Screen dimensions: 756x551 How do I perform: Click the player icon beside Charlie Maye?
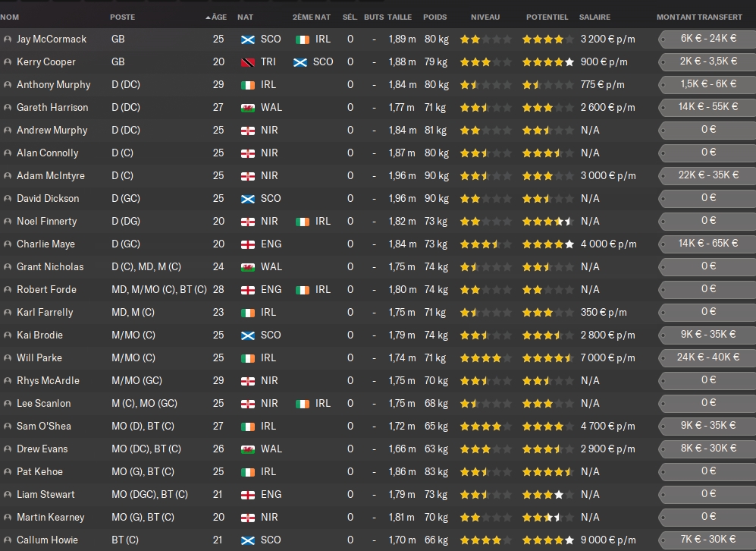tap(8, 244)
